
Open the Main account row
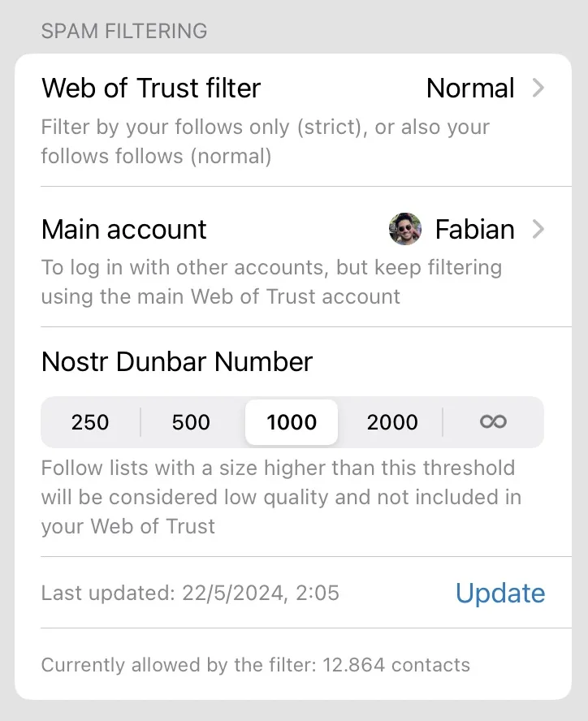[x=124, y=230]
